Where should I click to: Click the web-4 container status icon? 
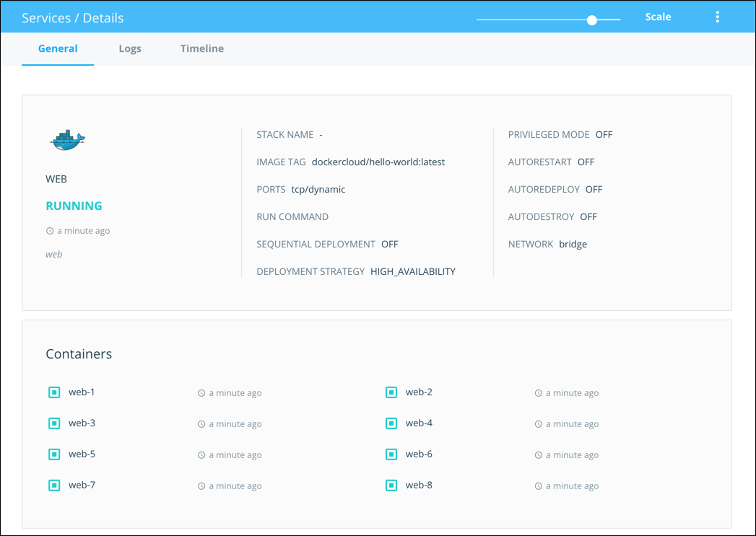[391, 423]
